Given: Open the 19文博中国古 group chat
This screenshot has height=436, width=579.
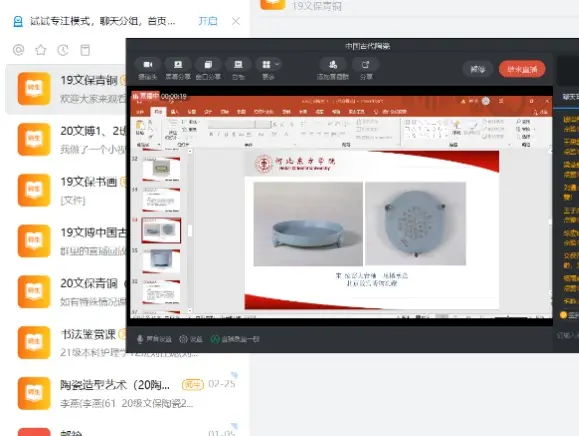Looking at the screenshot, I should click(x=66, y=241).
